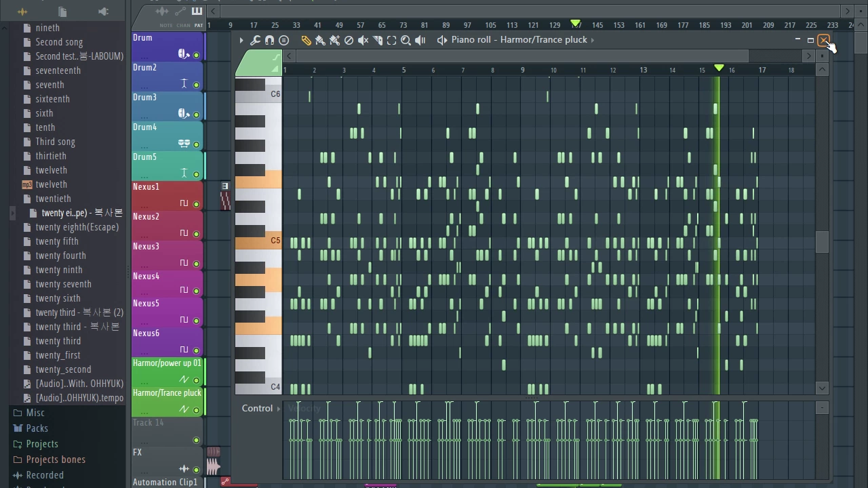
Task: Click the piano roll playhead marker
Action: [x=719, y=68]
